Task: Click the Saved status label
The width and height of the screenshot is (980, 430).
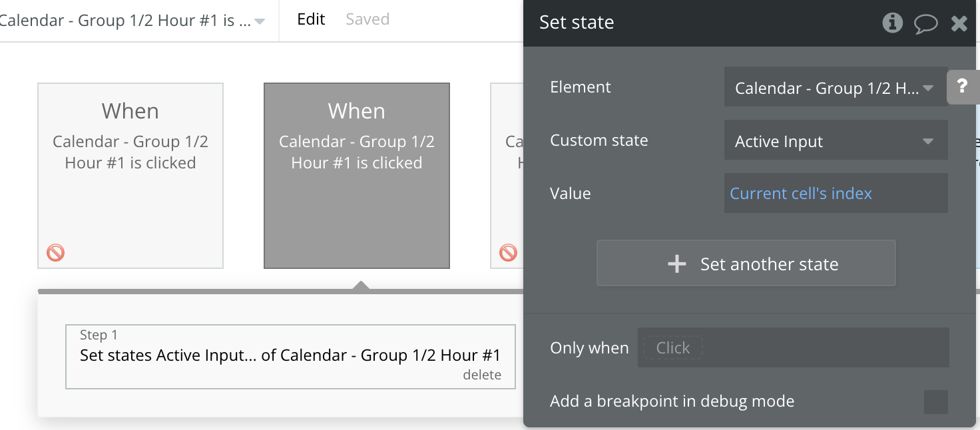Action: [x=367, y=19]
